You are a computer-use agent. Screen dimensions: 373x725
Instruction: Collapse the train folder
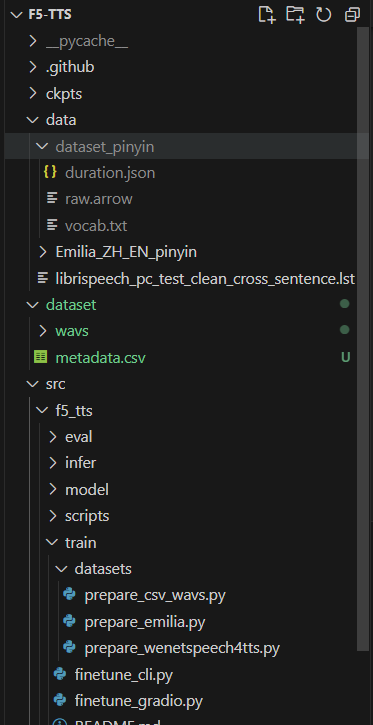coord(52,542)
